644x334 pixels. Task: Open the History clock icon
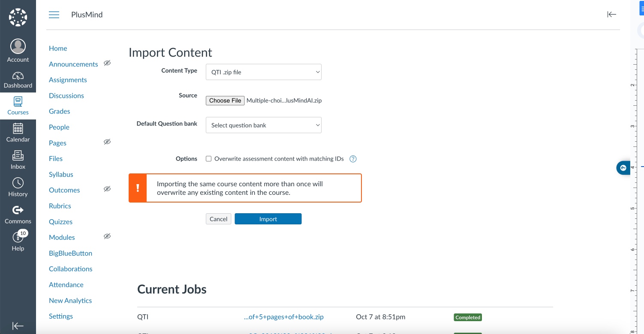[x=18, y=183]
